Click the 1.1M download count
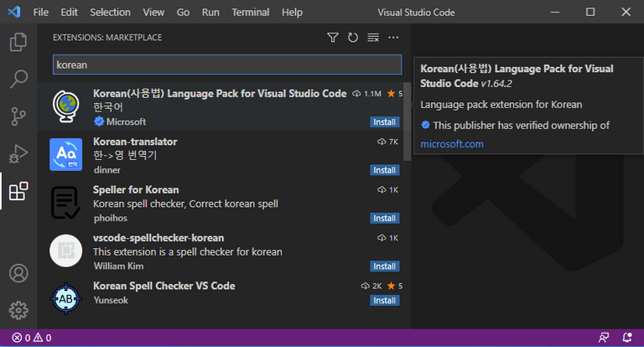The width and height of the screenshot is (644, 347). 366,94
